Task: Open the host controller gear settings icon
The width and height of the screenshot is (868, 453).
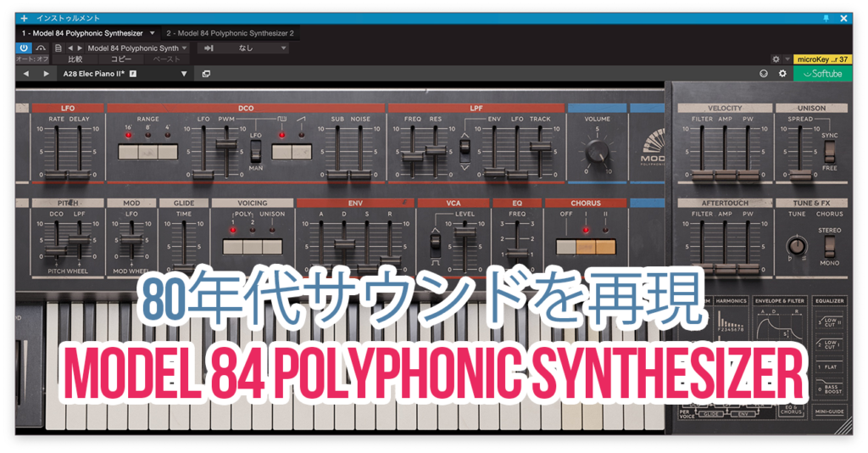Action: [x=776, y=59]
